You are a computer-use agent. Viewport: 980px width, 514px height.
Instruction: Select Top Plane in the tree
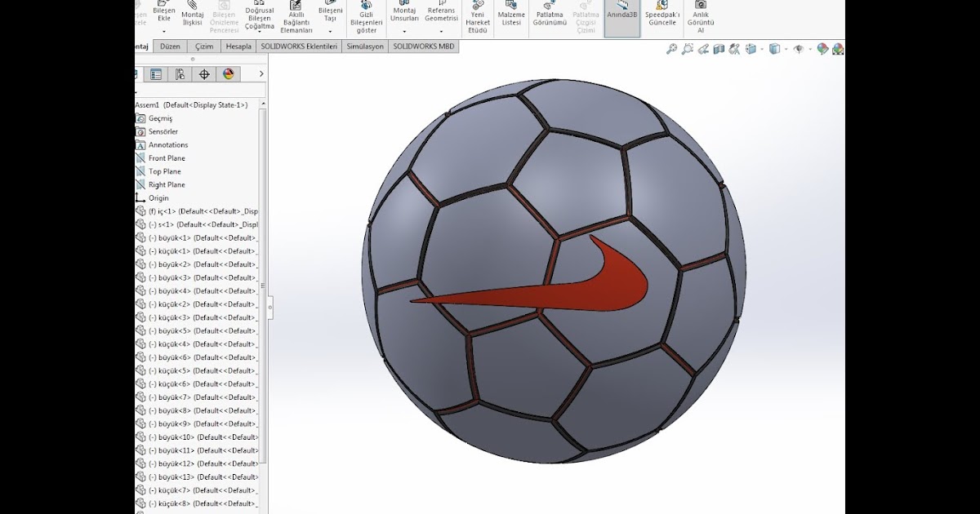[158, 171]
